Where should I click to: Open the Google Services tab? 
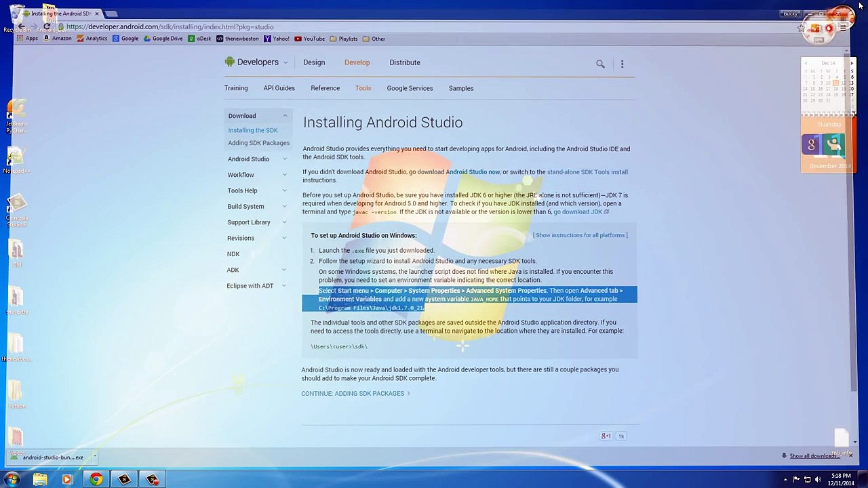point(410,88)
